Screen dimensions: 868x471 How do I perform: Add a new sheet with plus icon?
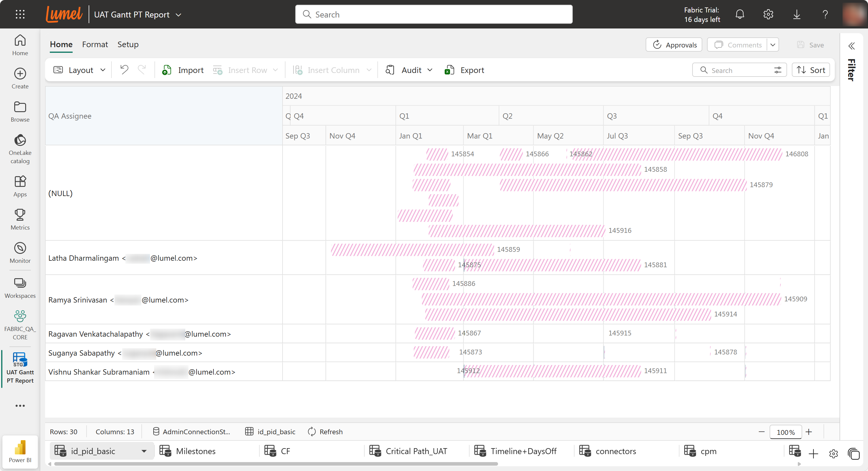813,454
